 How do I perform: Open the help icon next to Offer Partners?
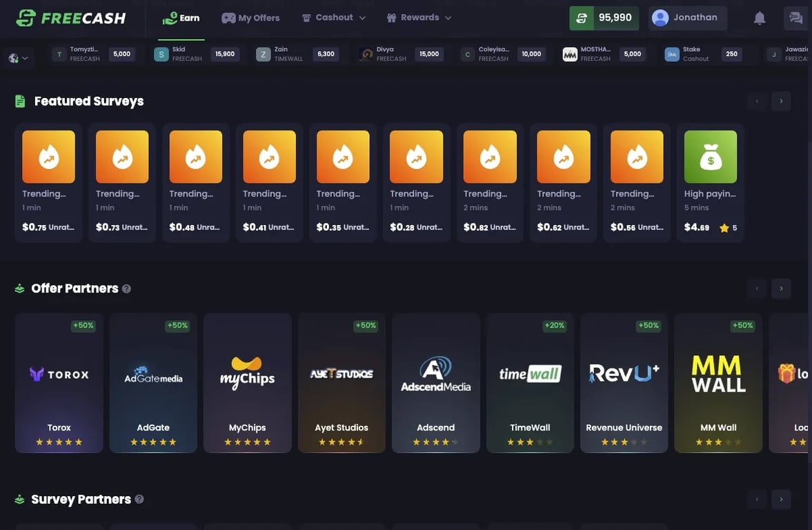click(x=126, y=288)
